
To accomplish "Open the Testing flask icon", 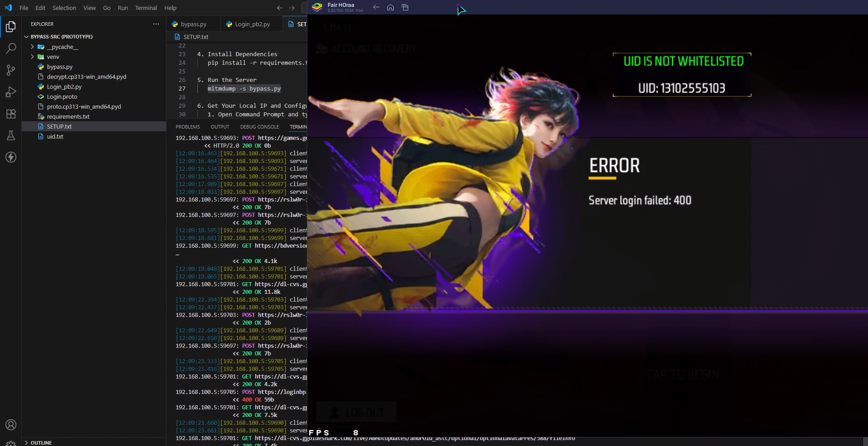I will [x=10, y=135].
